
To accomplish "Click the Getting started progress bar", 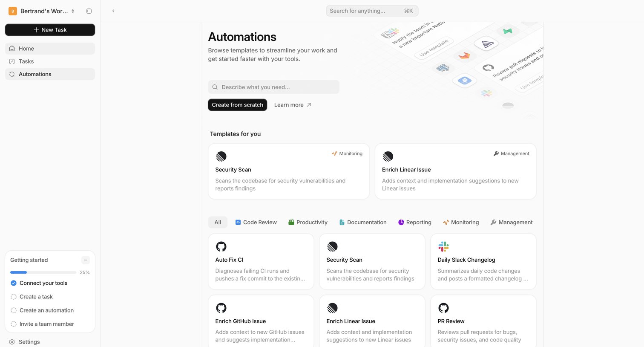I will pyautogui.click(x=43, y=272).
